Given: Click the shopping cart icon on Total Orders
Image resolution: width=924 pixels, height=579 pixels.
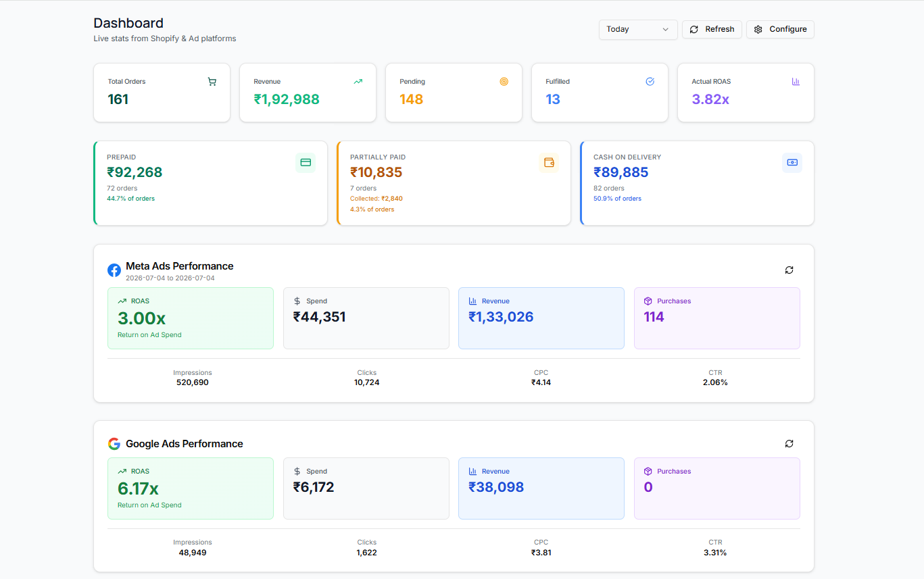Looking at the screenshot, I should pyautogui.click(x=212, y=82).
